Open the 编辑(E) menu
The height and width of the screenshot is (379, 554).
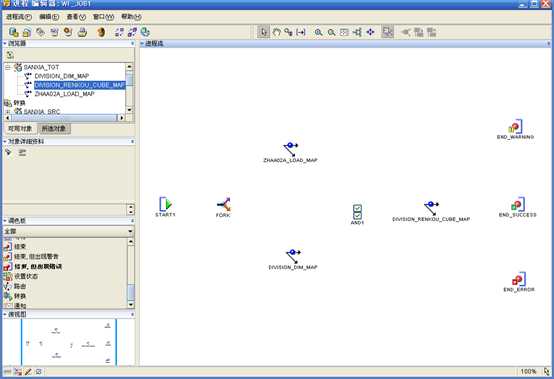tap(49, 17)
